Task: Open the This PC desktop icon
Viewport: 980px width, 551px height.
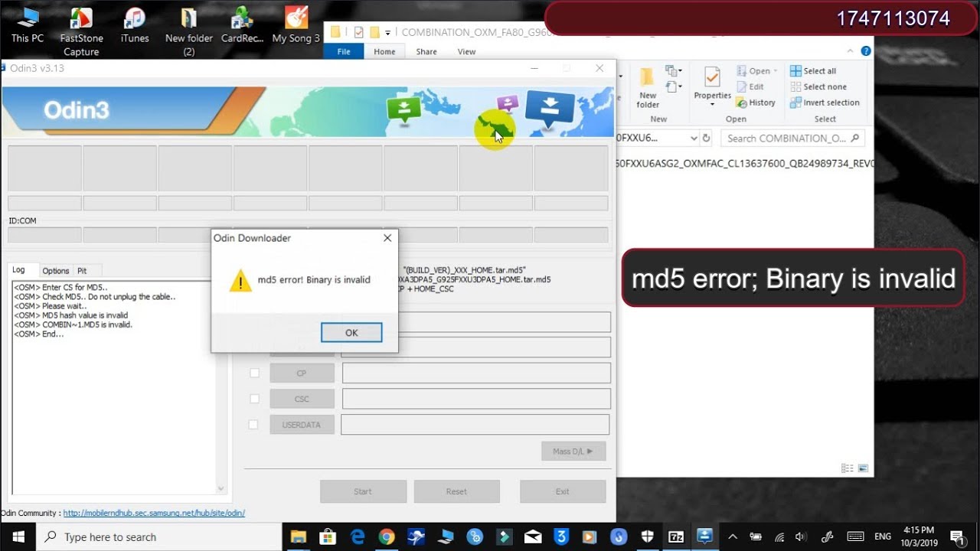Action: 28,26
